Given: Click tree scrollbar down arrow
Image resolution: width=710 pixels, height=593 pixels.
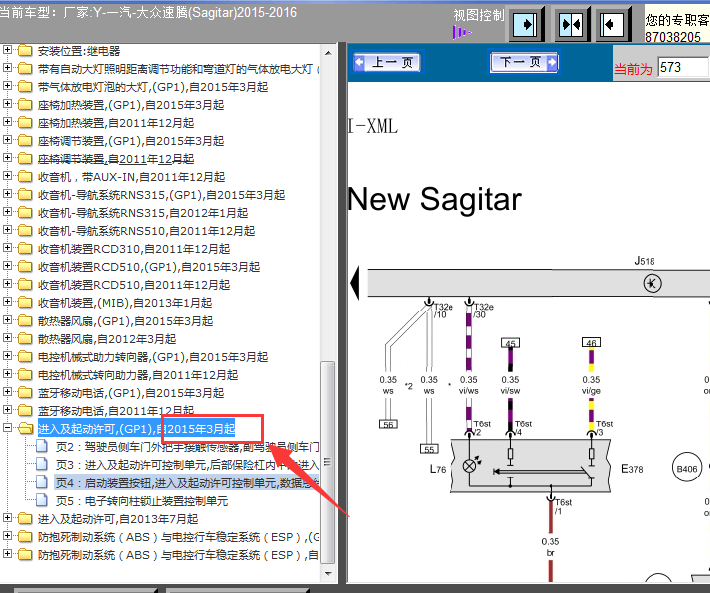Looking at the screenshot, I should (328, 573).
